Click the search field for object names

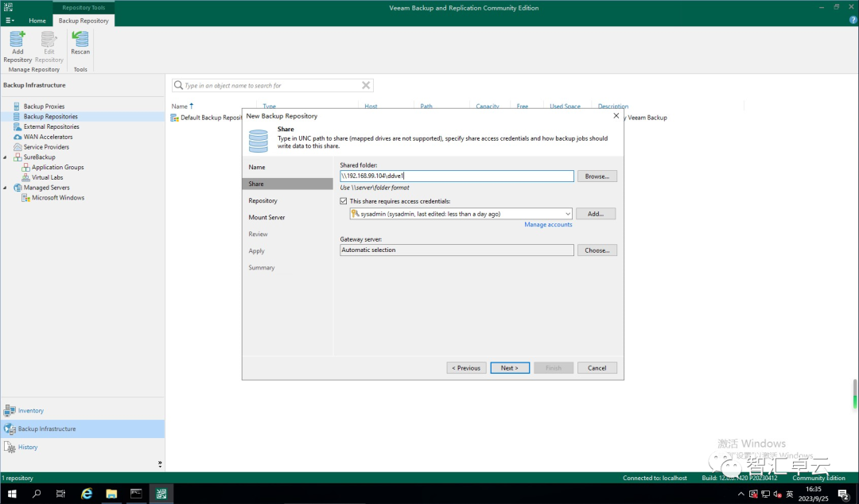click(272, 86)
